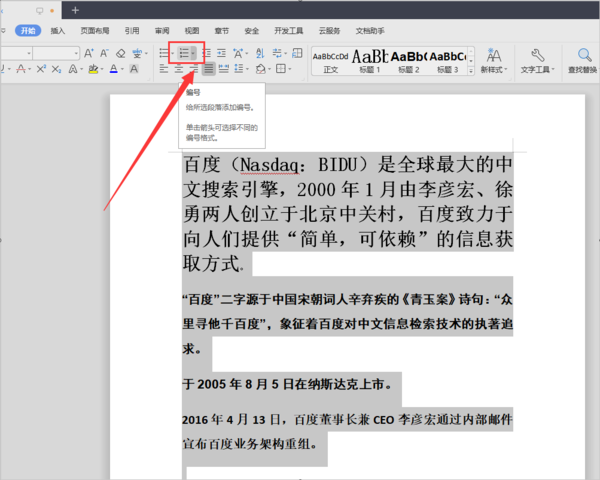Apply the 标题 3 style

pos(448,61)
